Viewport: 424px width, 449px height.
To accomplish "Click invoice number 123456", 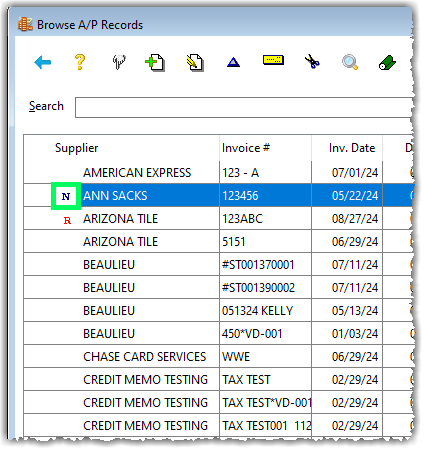I will (240, 196).
